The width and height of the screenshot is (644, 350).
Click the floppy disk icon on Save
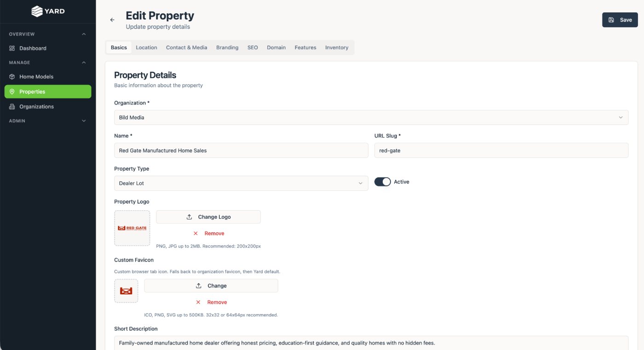pos(611,20)
